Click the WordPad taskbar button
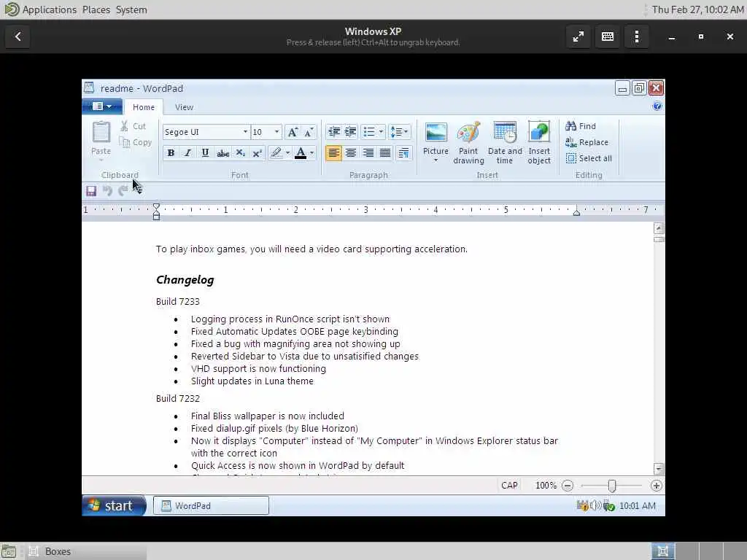Screen dimensions: 747x560 [x=211, y=506]
